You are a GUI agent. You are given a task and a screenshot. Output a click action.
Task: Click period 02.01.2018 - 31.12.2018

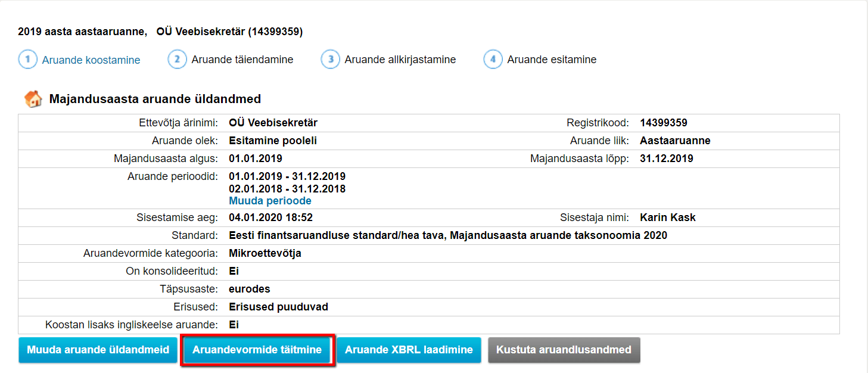[x=287, y=189]
